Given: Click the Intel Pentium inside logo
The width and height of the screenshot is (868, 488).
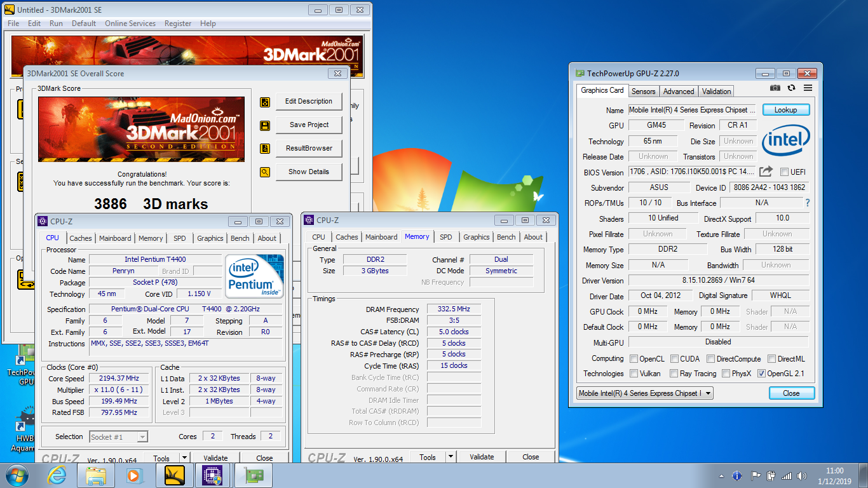Looking at the screenshot, I should pyautogui.click(x=255, y=276).
